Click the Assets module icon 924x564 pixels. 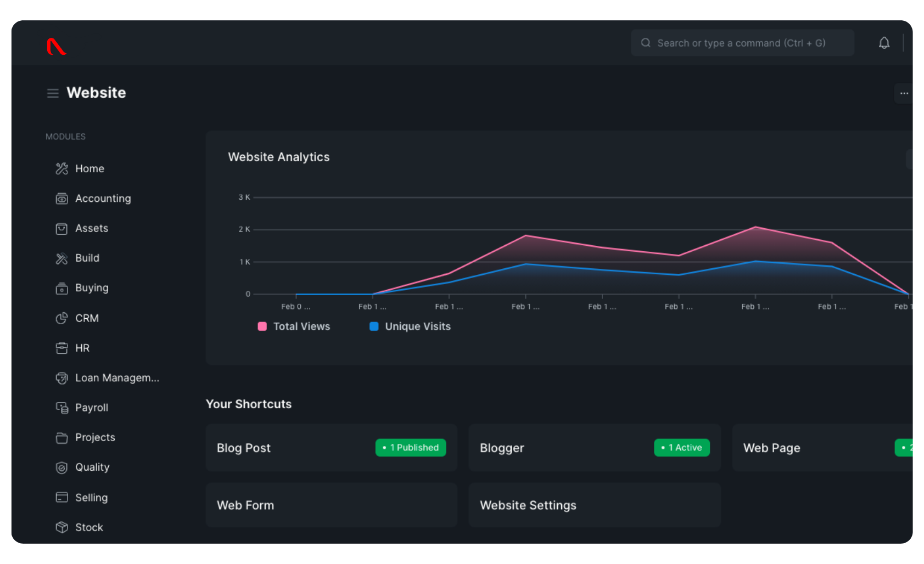coord(61,228)
